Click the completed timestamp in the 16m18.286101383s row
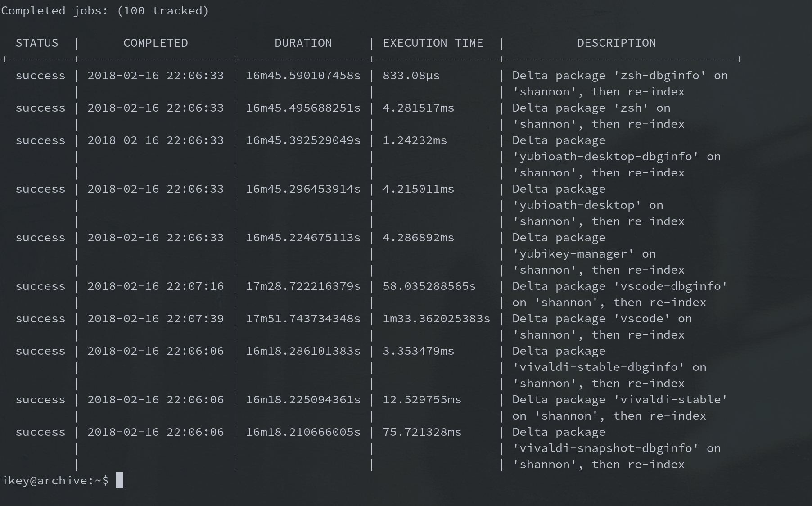This screenshot has height=506, width=812. 156,351
